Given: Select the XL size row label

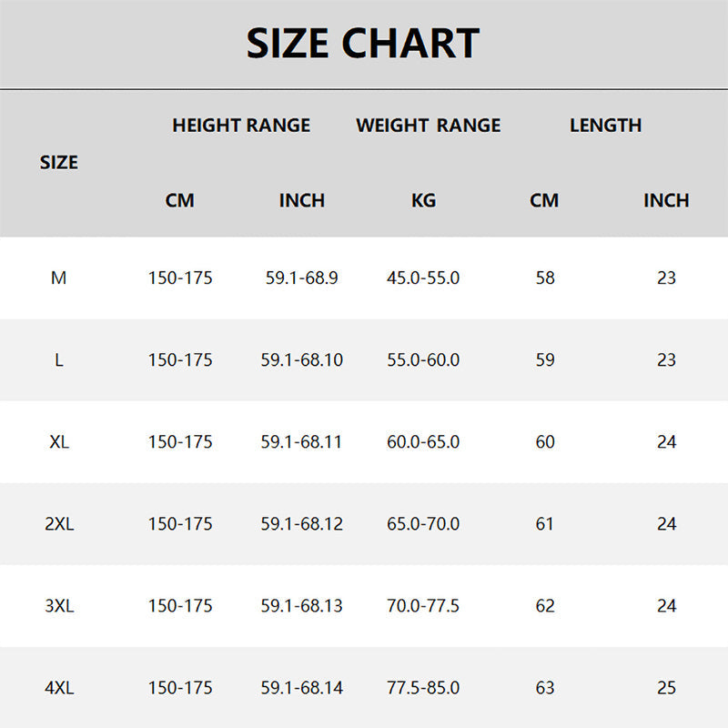Looking at the screenshot, I should click(59, 442).
